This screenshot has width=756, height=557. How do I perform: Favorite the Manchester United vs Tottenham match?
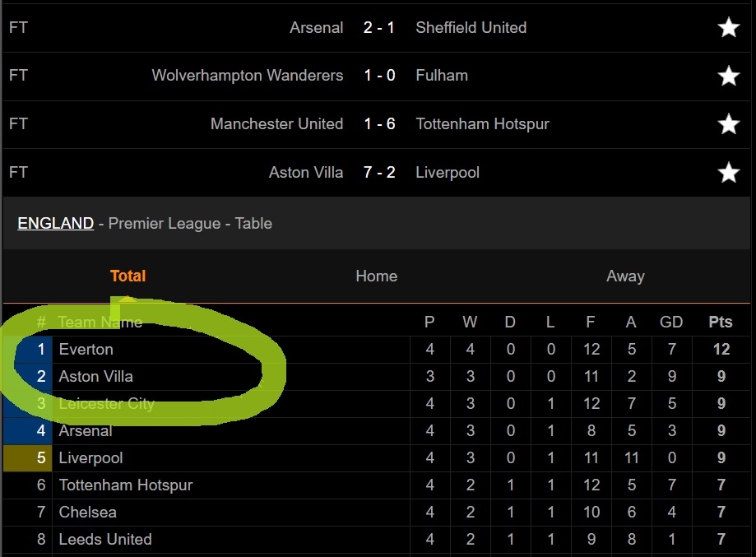728,124
